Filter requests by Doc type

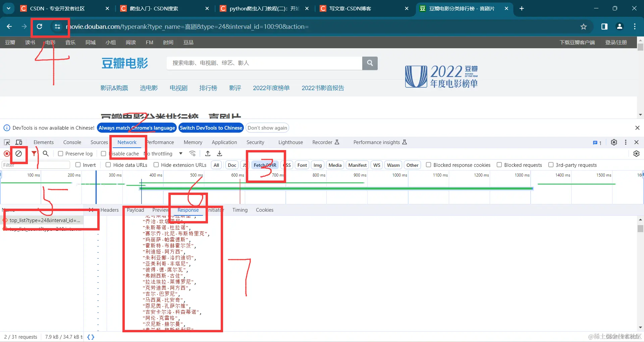(x=232, y=165)
